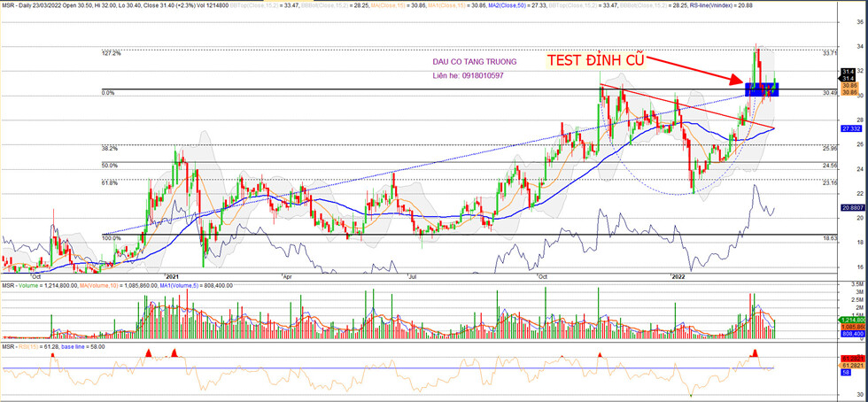Click the 33.71 Fibonacci price value
The width and height of the screenshot is (868, 402).
pyautogui.click(x=830, y=54)
